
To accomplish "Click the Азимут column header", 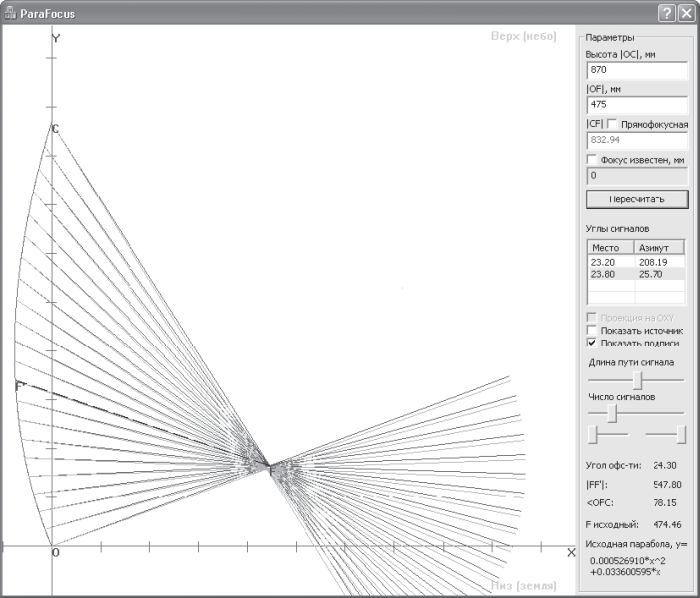I will 659,247.
